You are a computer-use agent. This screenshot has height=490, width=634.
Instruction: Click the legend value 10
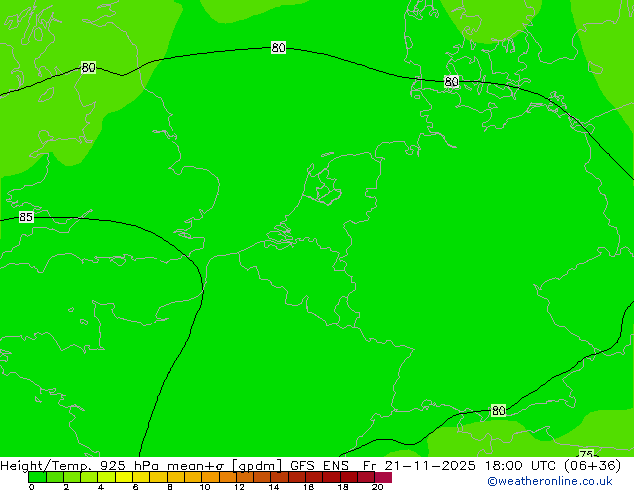[205, 487]
